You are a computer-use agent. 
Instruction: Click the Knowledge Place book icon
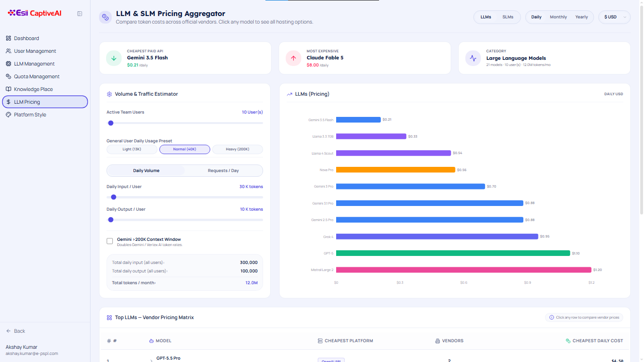coord(8,89)
